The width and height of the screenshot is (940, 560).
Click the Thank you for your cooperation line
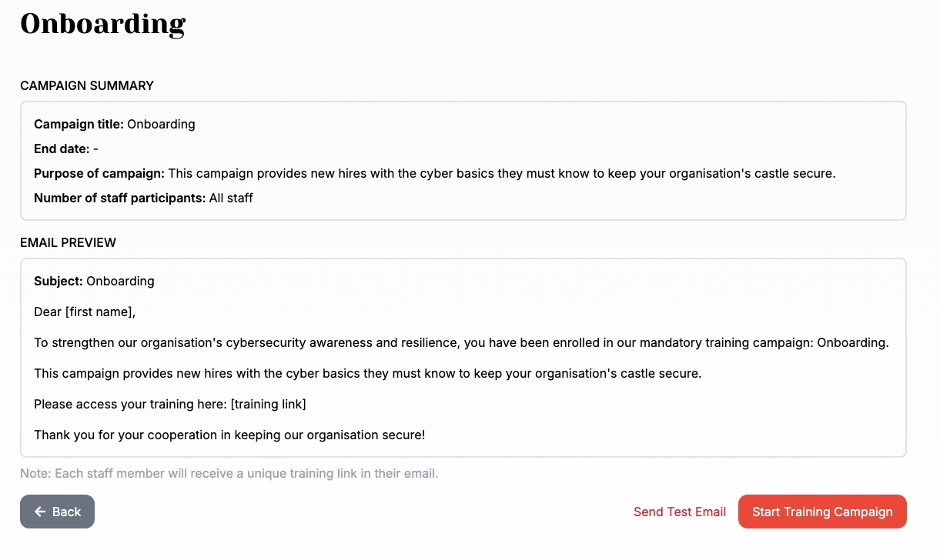tap(229, 435)
